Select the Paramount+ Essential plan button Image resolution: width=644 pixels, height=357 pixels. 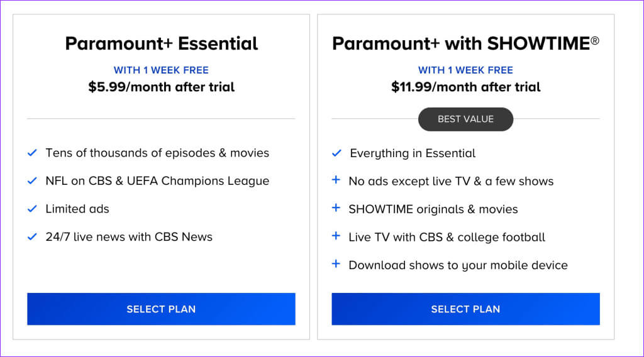[161, 309]
